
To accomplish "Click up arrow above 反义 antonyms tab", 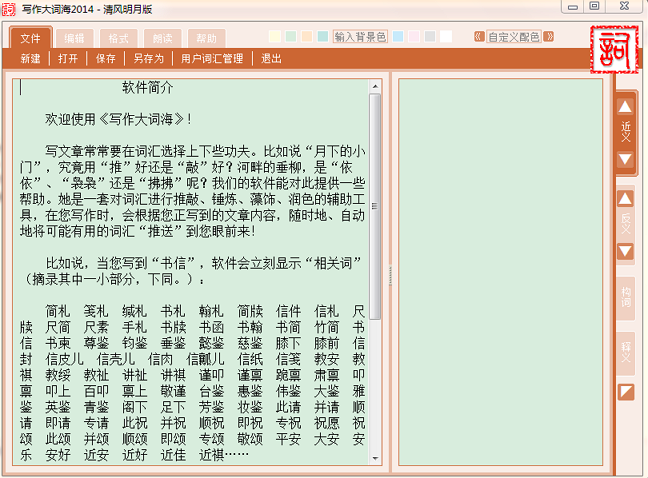I will (625, 199).
